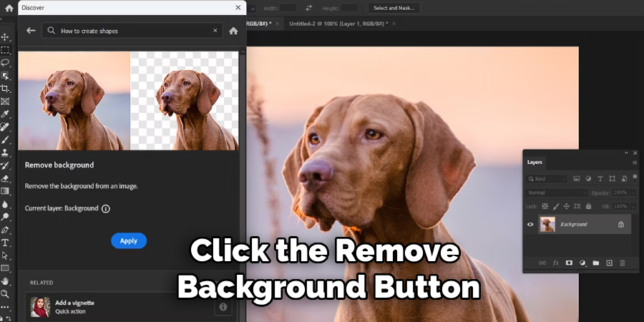This screenshot has height=322, width=644.
Task: Add a layer mask from the Layers panel
Action: click(x=569, y=263)
